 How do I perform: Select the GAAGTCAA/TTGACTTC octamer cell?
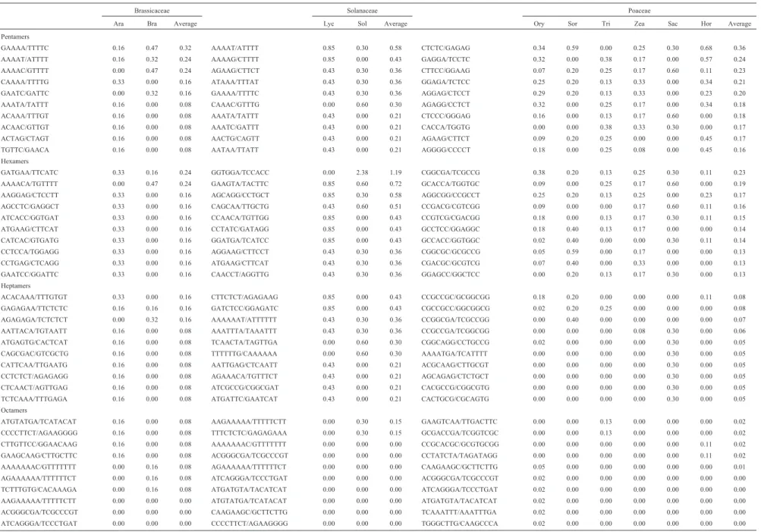click(459, 422)
